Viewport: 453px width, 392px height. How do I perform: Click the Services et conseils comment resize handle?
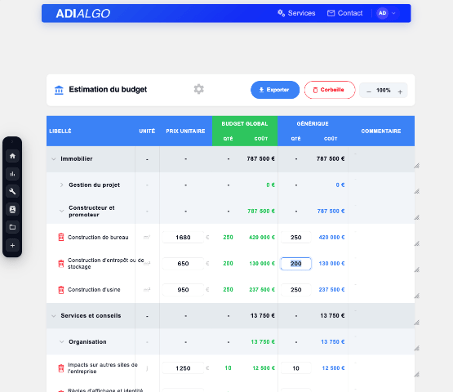pyautogui.click(x=417, y=322)
